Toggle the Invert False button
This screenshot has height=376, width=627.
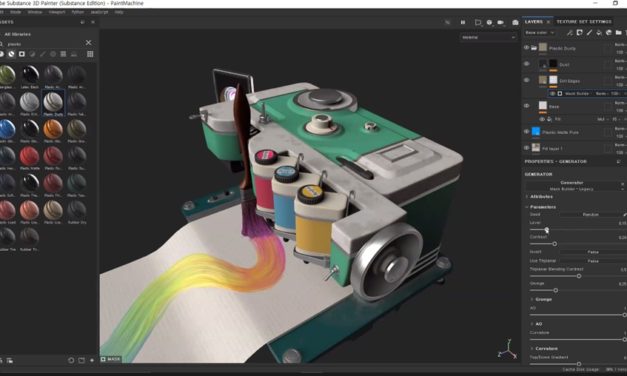tap(593, 252)
